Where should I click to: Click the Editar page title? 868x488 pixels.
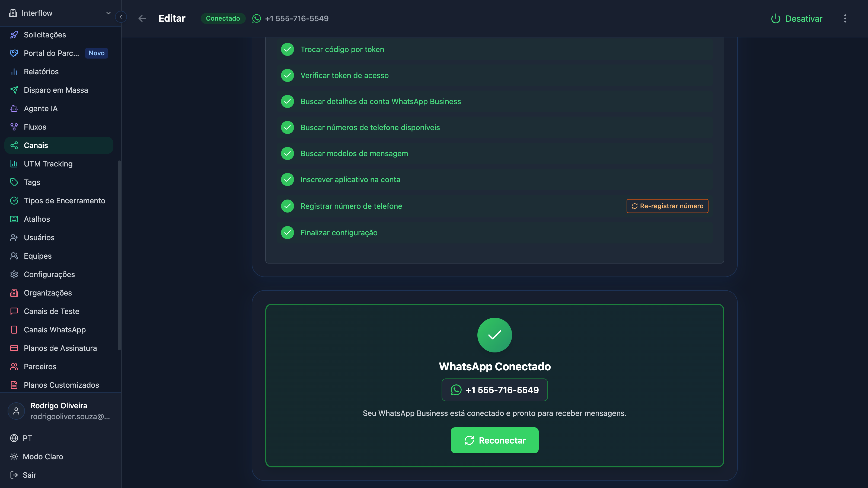click(172, 18)
